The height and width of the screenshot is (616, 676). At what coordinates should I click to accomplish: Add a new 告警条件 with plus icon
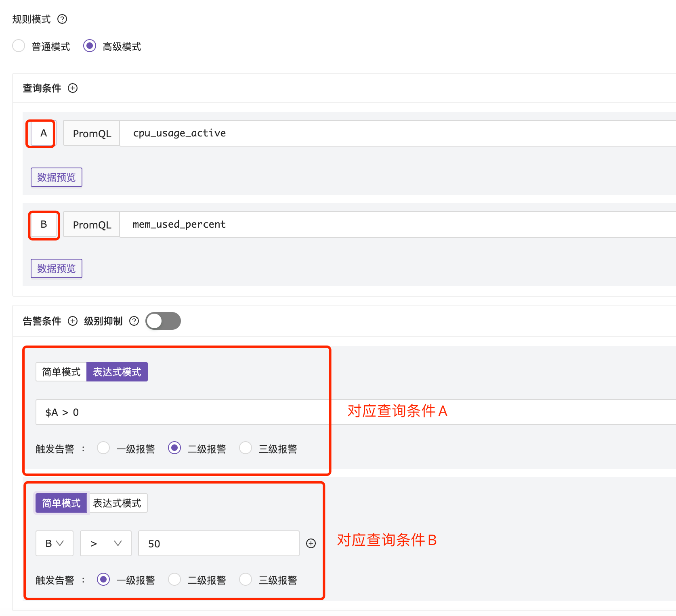click(x=73, y=321)
